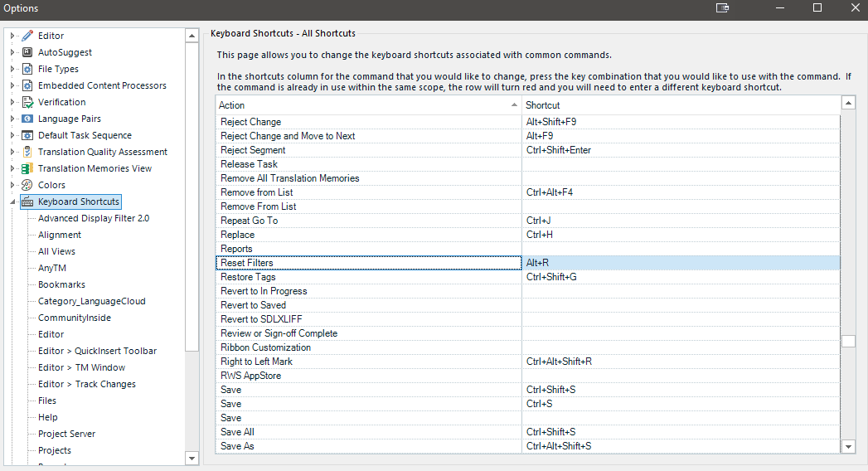Image resolution: width=868 pixels, height=471 pixels.
Task: Click the File Types icon
Action: [27, 69]
